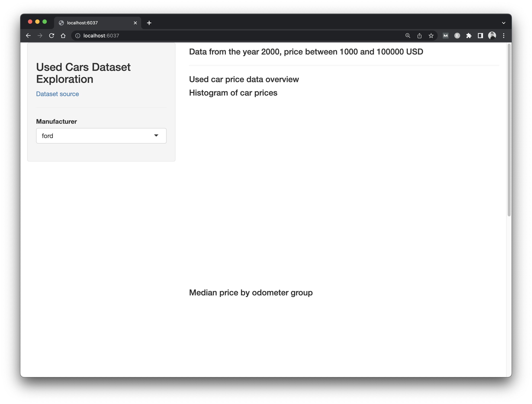The image size is (532, 404).
Task: Open a new tab with plus button
Action: click(x=149, y=23)
